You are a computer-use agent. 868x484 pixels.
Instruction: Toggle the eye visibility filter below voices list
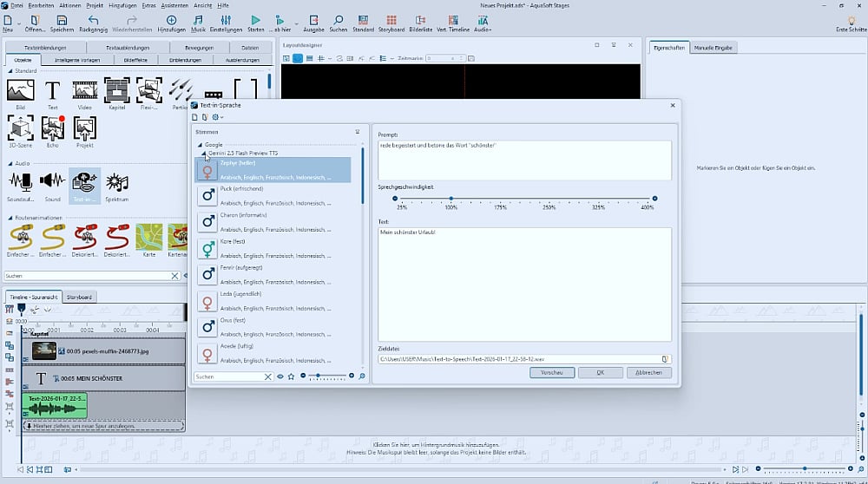click(x=279, y=376)
